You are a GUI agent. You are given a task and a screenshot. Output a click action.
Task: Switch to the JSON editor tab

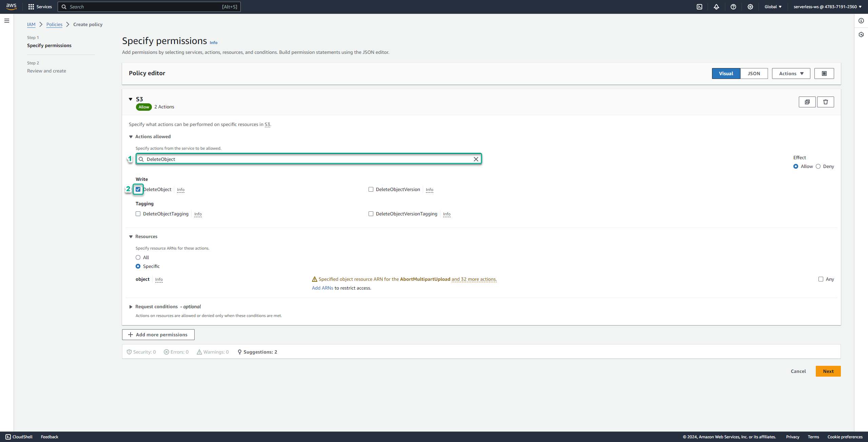pos(754,73)
